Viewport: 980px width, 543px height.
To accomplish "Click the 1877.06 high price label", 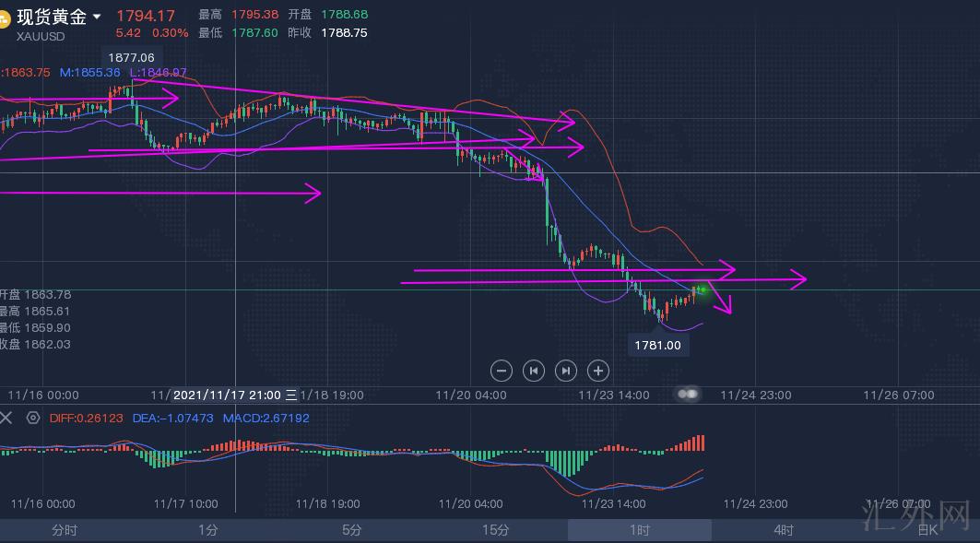I will [x=131, y=57].
